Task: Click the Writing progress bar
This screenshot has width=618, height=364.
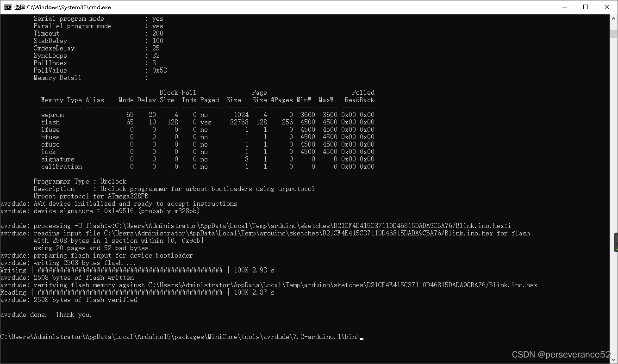Action: click(130, 270)
